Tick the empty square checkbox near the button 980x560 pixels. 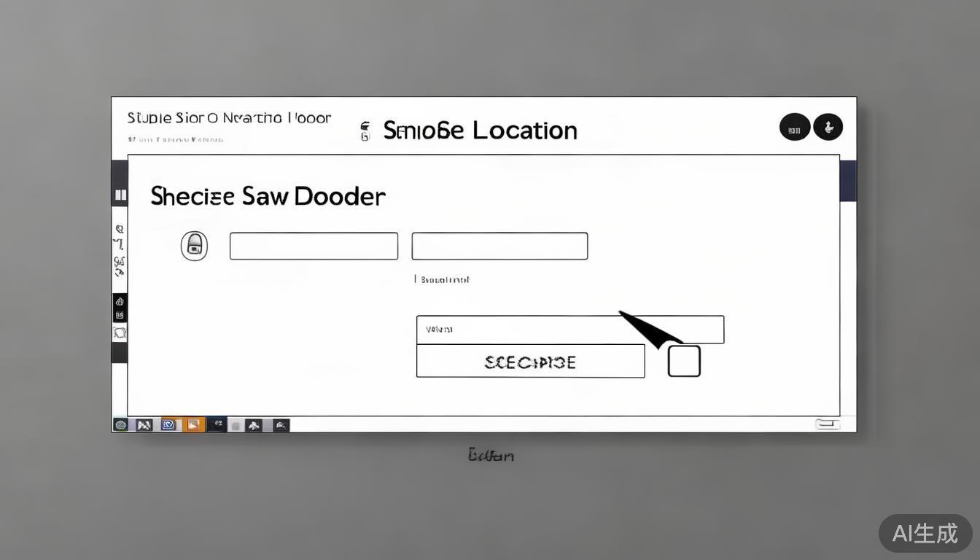(x=684, y=361)
